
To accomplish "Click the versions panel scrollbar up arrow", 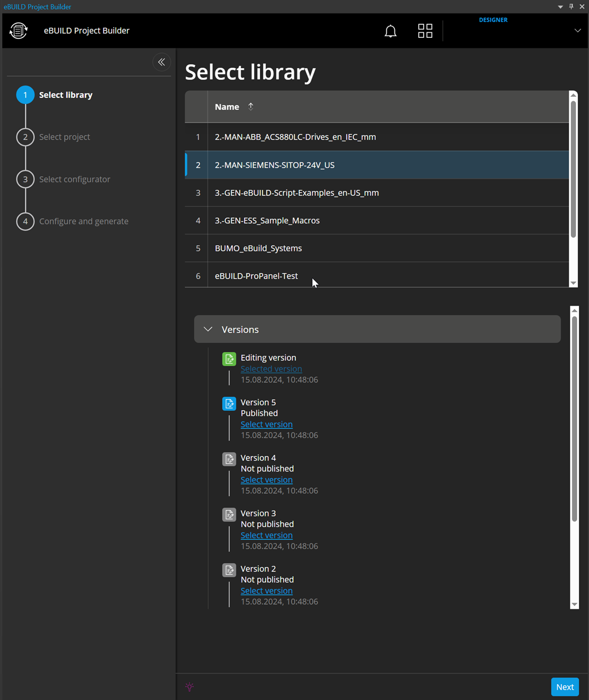I will (574, 310).
